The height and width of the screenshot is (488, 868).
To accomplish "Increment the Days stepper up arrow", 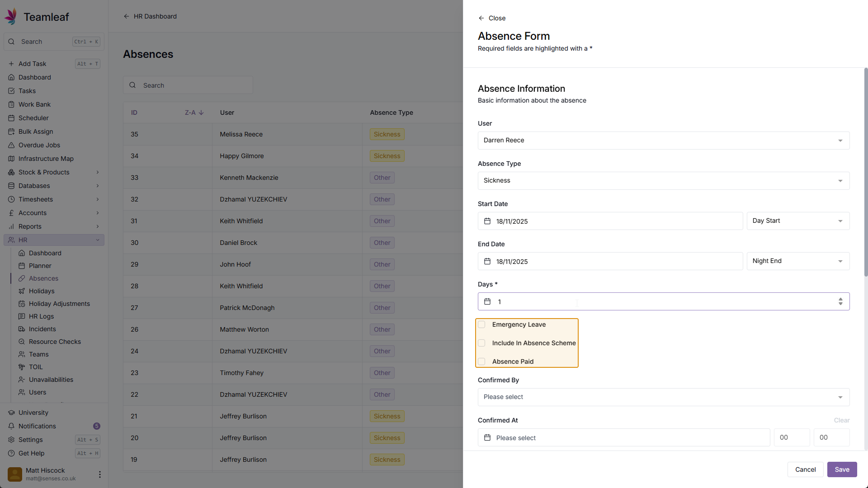I will pos(840,299).
